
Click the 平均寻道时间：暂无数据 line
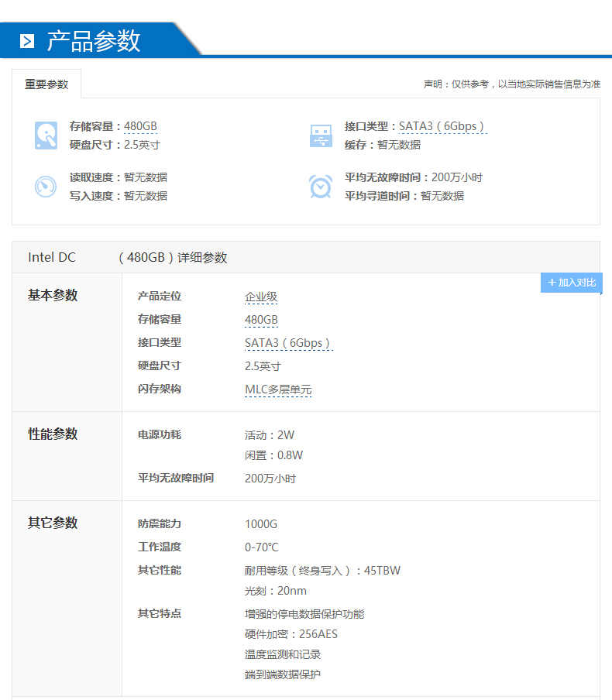404,196
